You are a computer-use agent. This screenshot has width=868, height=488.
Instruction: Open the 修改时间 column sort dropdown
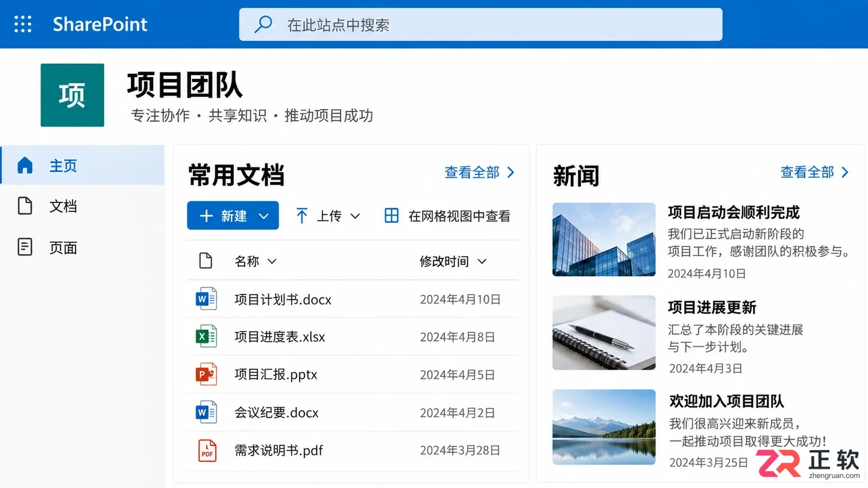482,261
